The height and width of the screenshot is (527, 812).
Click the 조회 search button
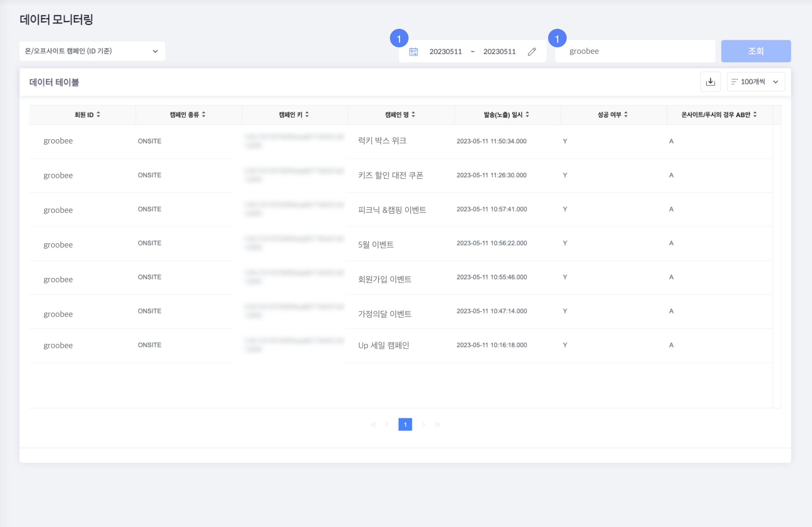point(756,51)
